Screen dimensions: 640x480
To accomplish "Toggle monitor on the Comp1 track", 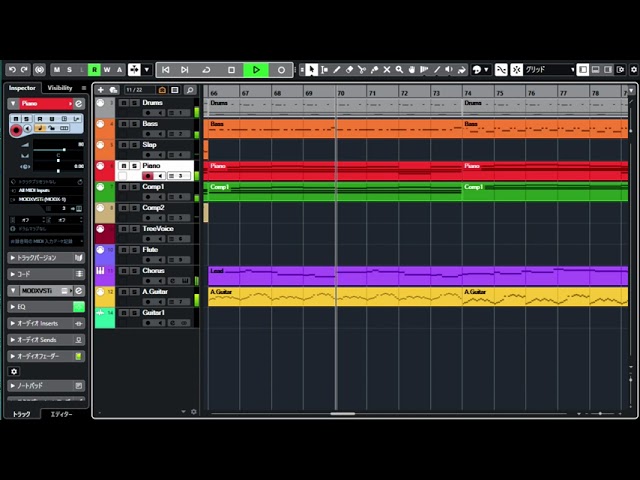I will coord(160,197).
